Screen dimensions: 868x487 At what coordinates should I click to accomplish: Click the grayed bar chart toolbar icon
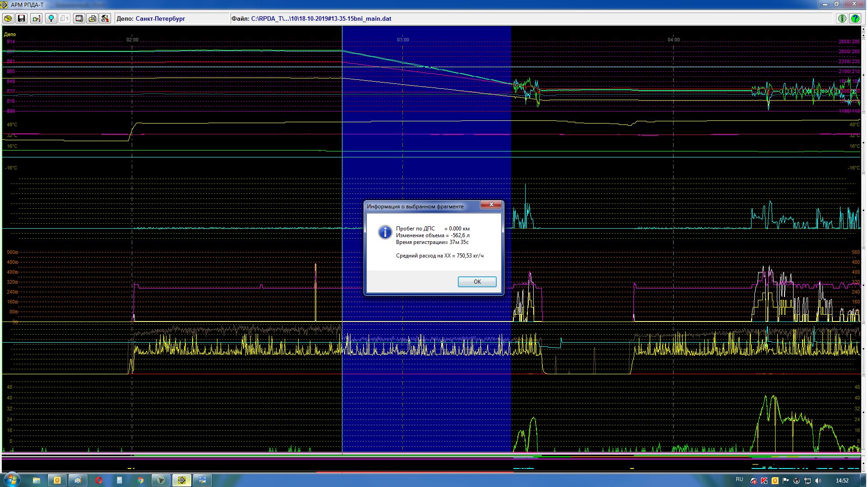(x=65, y=18)
